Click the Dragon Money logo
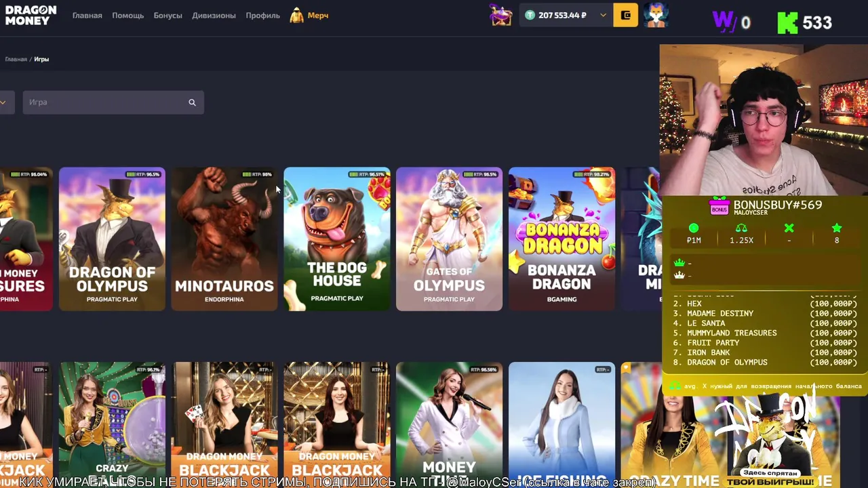Screen dimensions: 868x488 click(x=31, y=15)
